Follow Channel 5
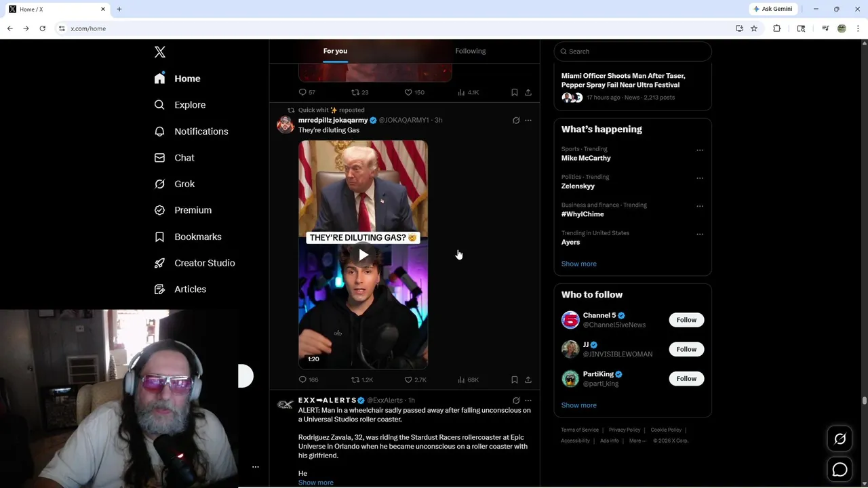Viewport: 868px width, 488px height. click(686, 320)
